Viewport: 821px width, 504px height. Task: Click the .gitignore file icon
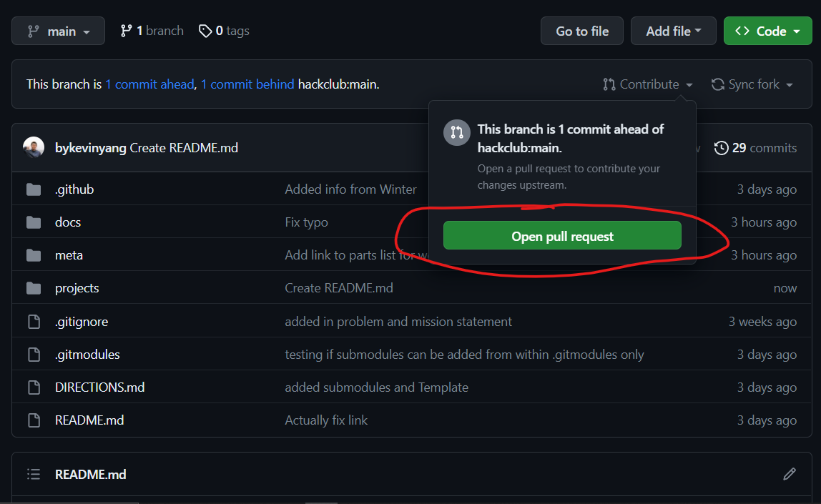click(34, 322)
